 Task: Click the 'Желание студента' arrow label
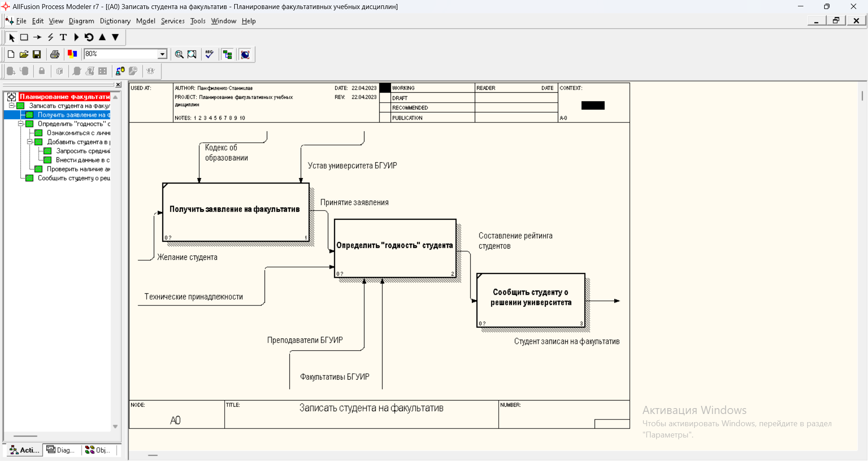click(187, 257)
